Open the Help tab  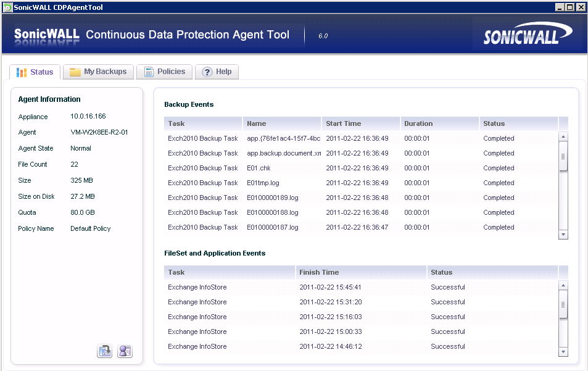[x=217, y=72]
